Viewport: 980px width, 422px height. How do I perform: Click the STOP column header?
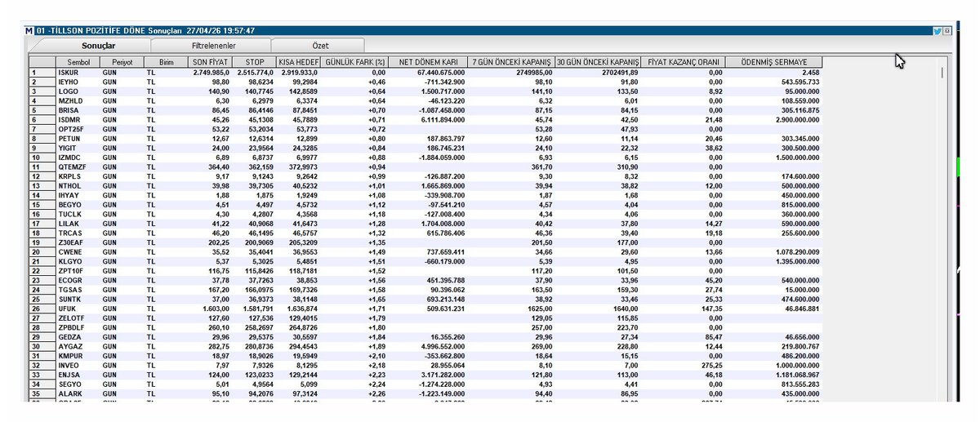[x=254, y=62]
